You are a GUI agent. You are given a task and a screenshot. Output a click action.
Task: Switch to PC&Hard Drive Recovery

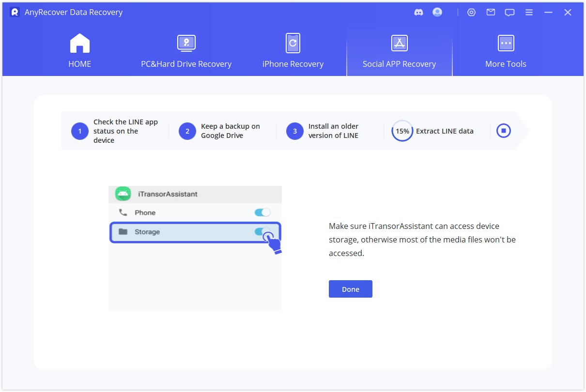(186, 50)
